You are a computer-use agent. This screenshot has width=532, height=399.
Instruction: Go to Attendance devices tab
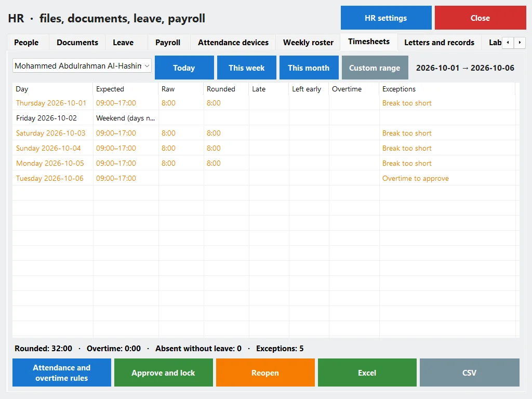point(233,43)
